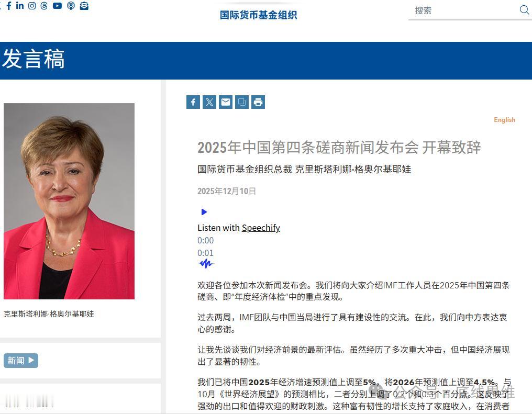Share the speech on Facebook
Viewport: 532px width, 414px height.
pos(193,102)
